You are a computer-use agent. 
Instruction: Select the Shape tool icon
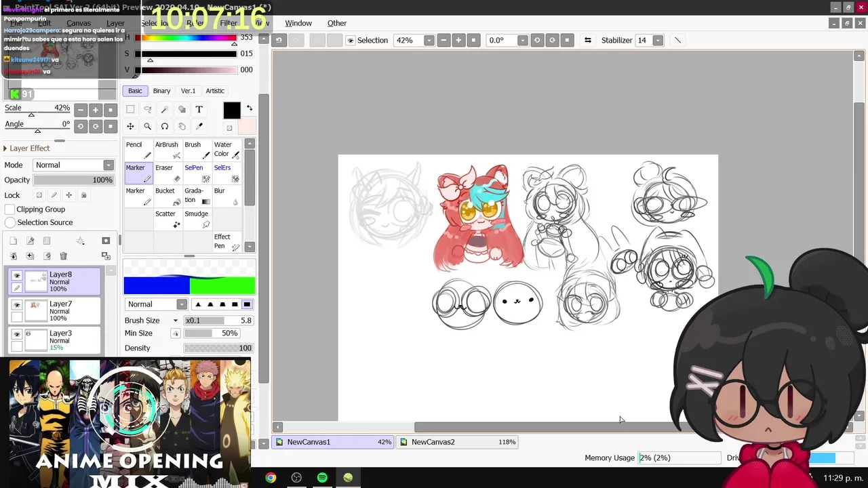point(182,109)
